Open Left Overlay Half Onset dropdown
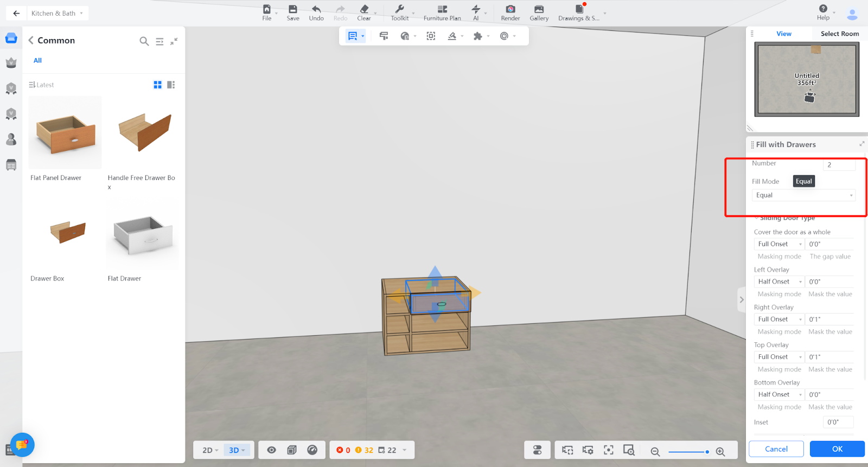The height and width of the screenshot is (467, 868). pyautogui.click(x=779, y=282)
